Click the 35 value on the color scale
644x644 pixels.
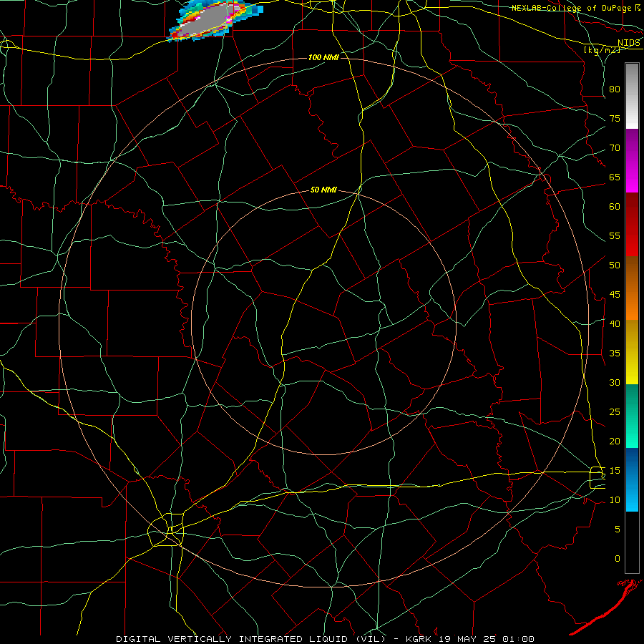pos(615,353)
